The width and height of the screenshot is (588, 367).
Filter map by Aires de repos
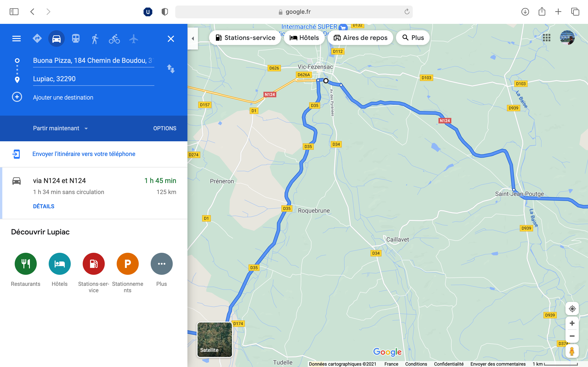pos(360,38)
